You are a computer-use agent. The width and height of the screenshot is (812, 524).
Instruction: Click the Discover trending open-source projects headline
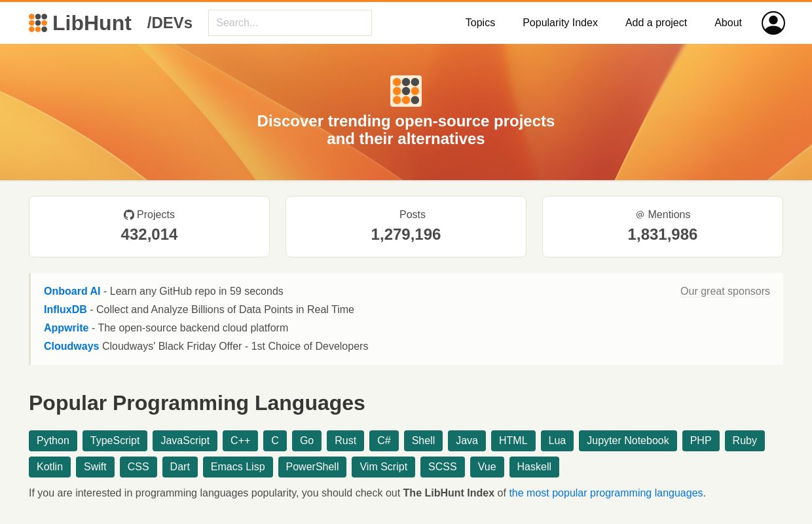(406, 130)
